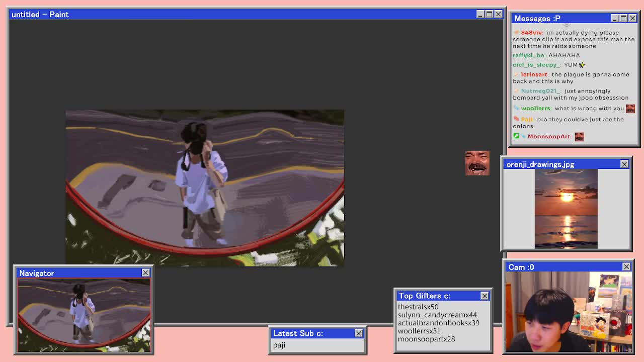Click the emote in woollerrs' message
The image size is (644, 362).
(630, 108)
